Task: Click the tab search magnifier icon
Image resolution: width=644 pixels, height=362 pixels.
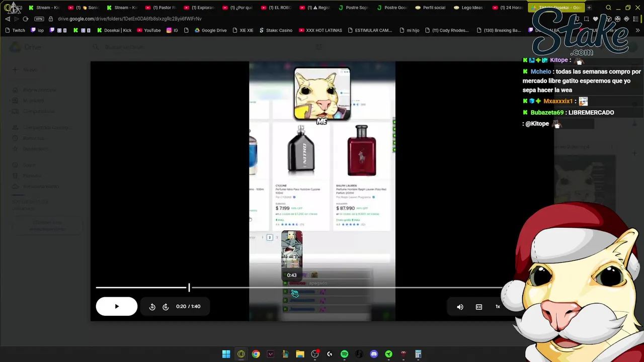Action: click(608, 8)
